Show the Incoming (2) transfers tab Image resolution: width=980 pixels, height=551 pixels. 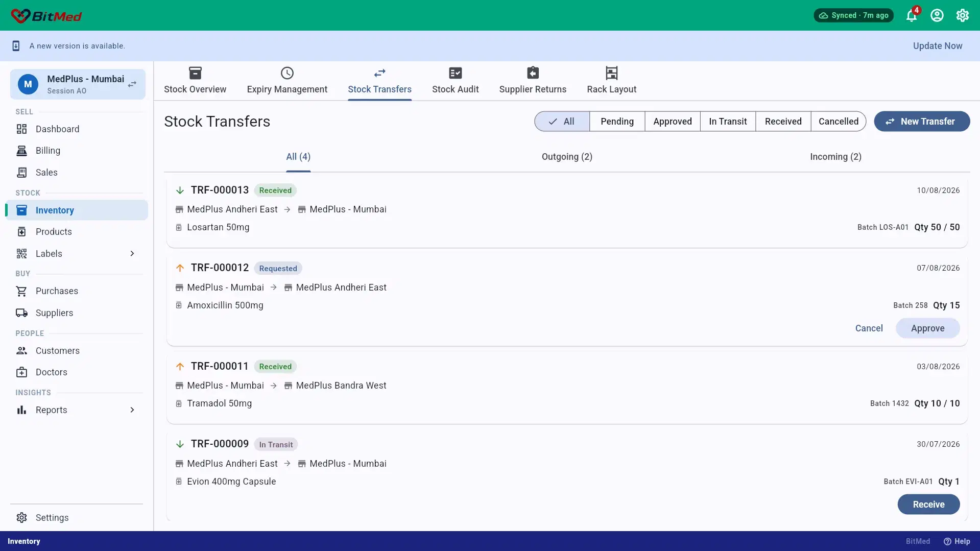(x=835, y=157)
